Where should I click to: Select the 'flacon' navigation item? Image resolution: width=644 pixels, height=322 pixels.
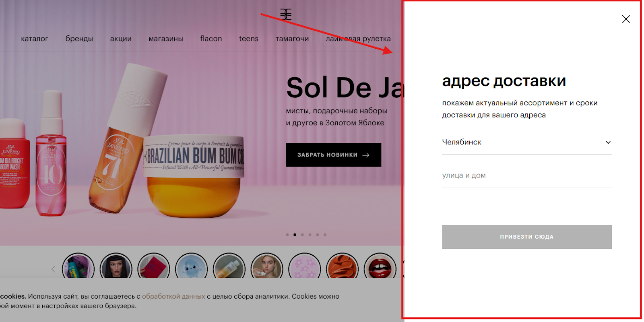coord(211,39)
